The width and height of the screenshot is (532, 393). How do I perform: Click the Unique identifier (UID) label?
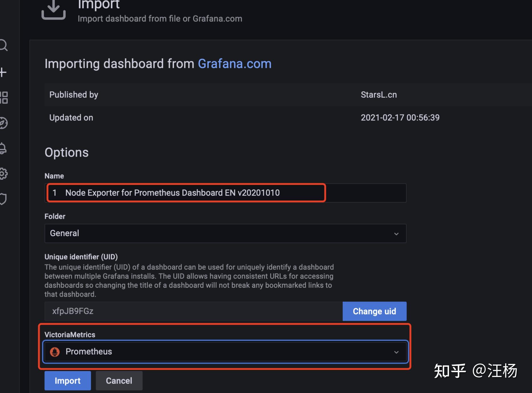81,257
